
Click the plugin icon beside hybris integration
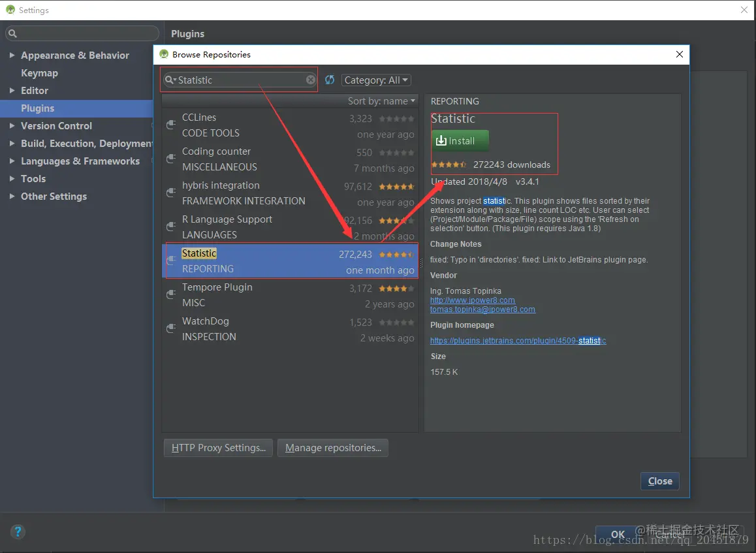(170, 193)
